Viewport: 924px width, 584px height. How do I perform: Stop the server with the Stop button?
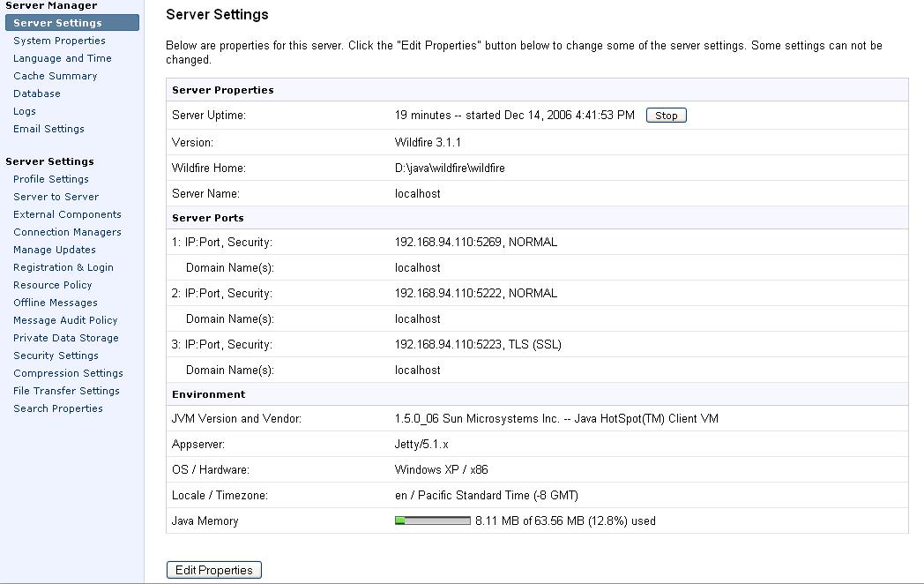click(x=666, y=116)
